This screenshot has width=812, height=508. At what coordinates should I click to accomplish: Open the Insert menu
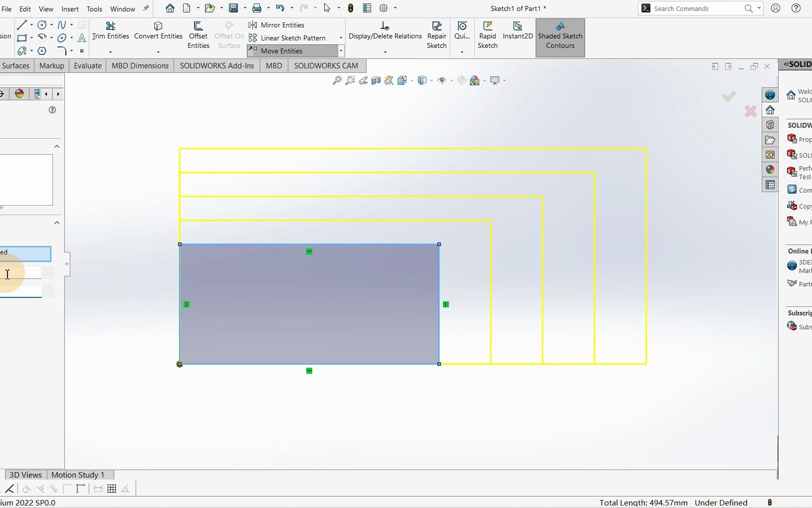pyautogui.click(x=70, y=8)
